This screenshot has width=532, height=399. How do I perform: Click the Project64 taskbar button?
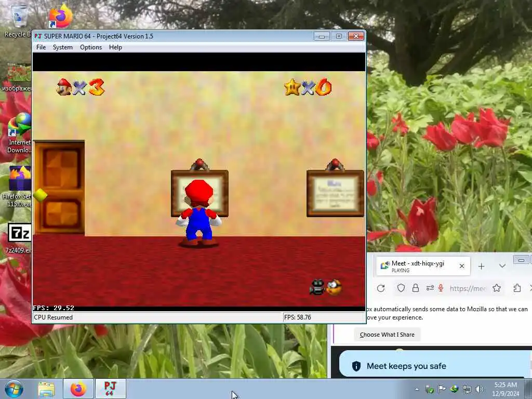click(110, 389)
